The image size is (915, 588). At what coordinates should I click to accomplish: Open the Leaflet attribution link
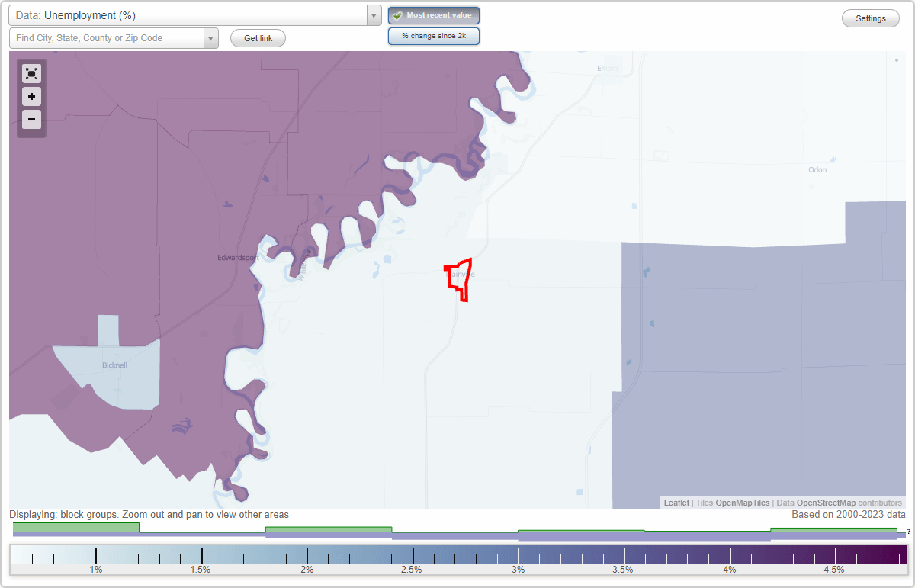pos(676,503)
